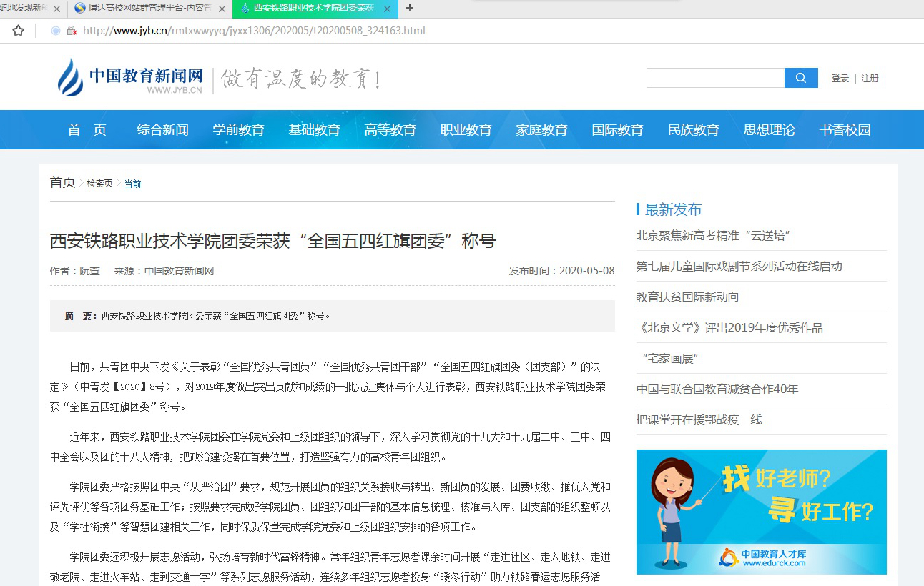The image size is (924, 586).
Task: Select 书香校园 in the navigation bar
Action: tap(845, 130)
